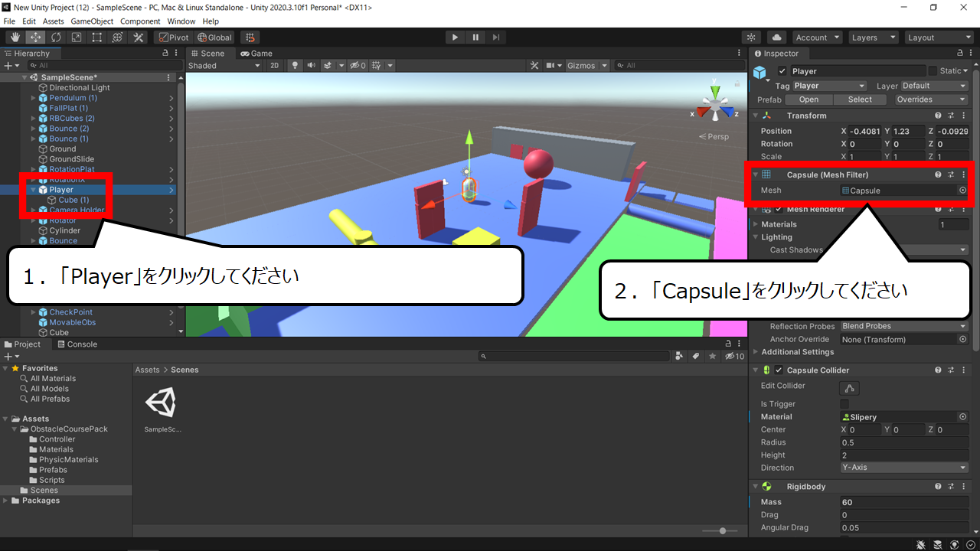Screen dimensions: 980x551
Task: Pick a physic material for Slipery field
Action: [x=962, y=417]
